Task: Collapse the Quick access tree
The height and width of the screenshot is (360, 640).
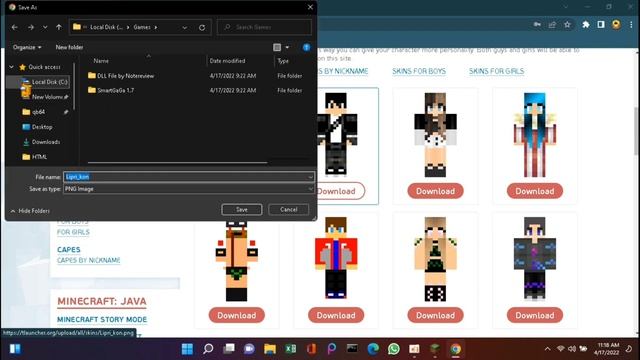Action: pyautogui.click(x=11, y=67)
